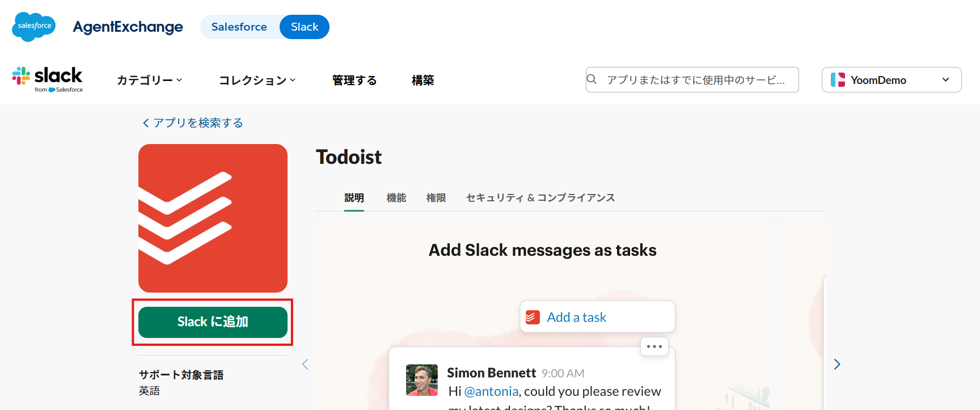
Task: Select the 説明 tab
Action: (354, 198)
